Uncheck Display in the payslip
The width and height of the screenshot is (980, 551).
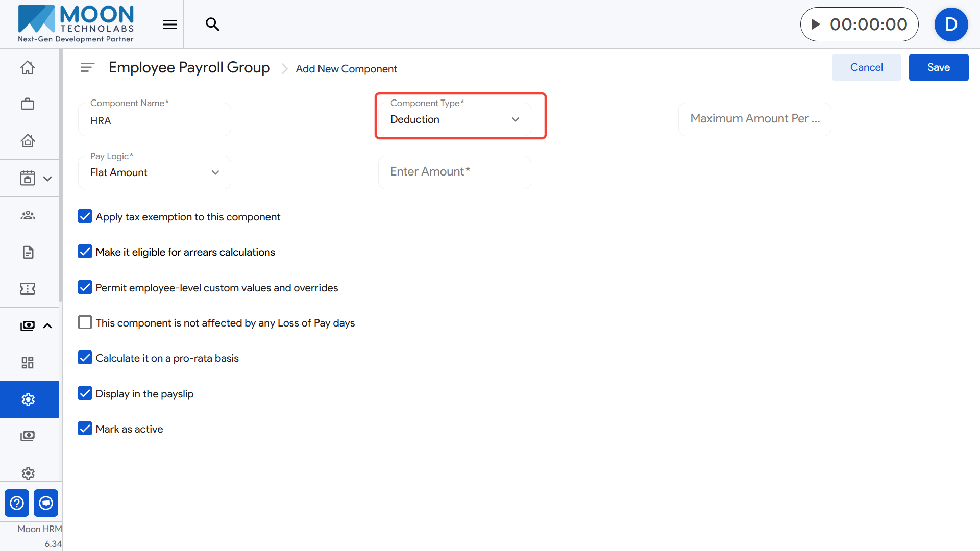tap(85, 393)
